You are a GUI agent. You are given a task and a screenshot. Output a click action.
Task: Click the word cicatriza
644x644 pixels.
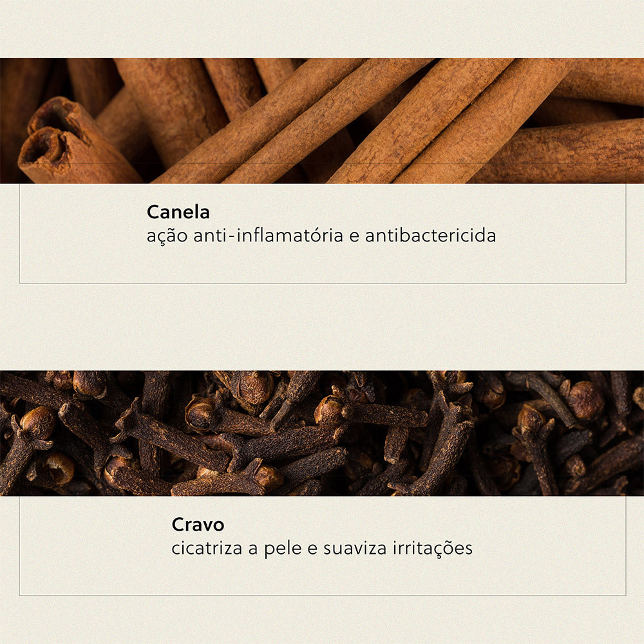(x=207, y=548)
